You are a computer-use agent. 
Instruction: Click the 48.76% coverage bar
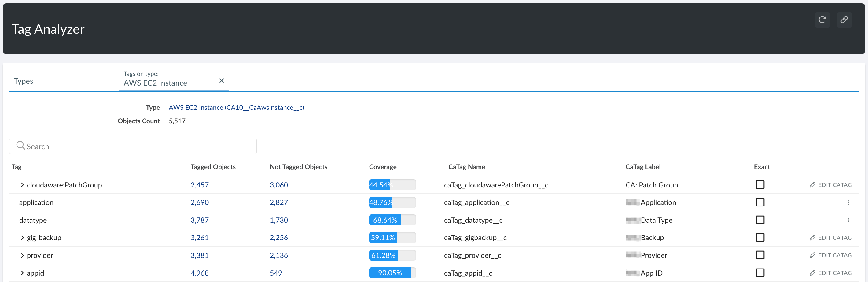coord(392,202)
